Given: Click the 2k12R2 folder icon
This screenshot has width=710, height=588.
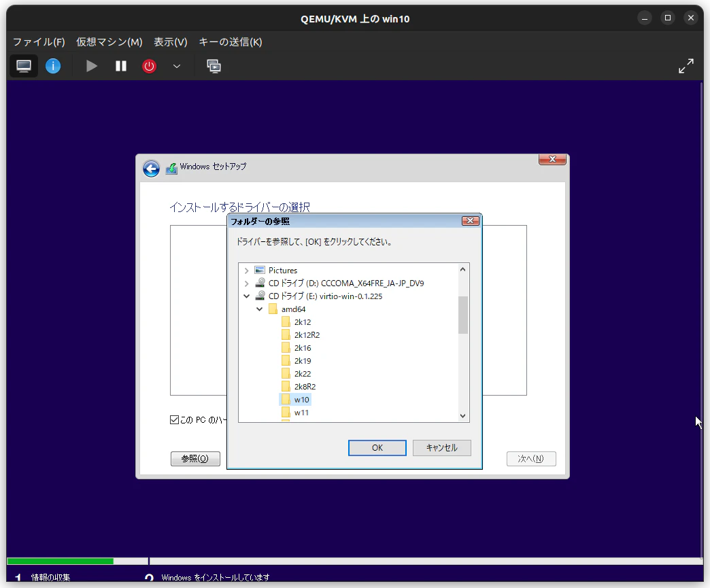Looking at the screenshot, I should [286, 334].
